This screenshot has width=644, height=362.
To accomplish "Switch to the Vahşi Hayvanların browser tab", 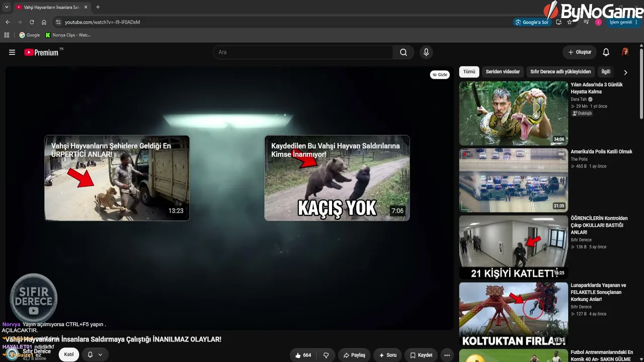I will pyautogui.click(x=51, y=7).
